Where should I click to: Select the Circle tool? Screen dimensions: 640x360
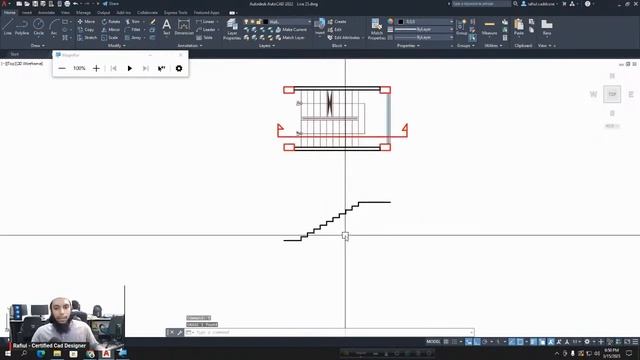click(38, 27)
